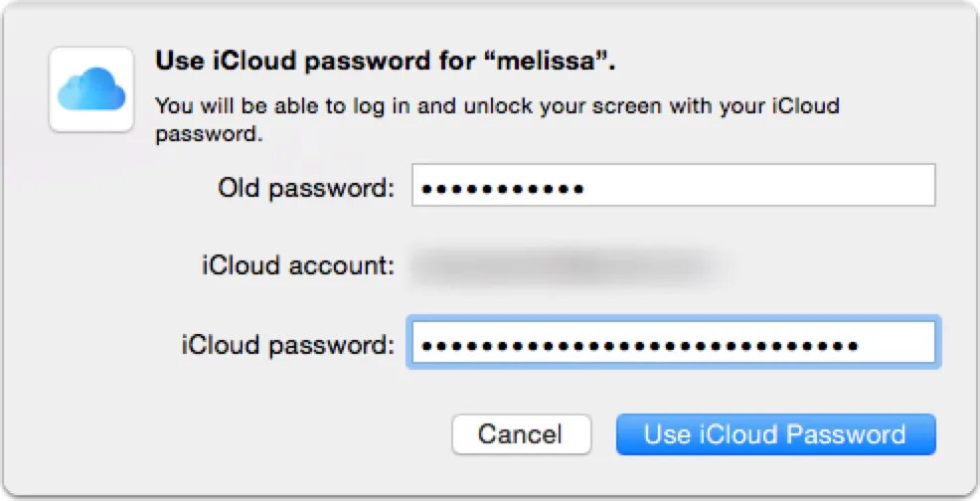Image resolution: width=980 pixels, height=501 pixels.
Task: Click the word "password." ending the description
Action: 209,133
